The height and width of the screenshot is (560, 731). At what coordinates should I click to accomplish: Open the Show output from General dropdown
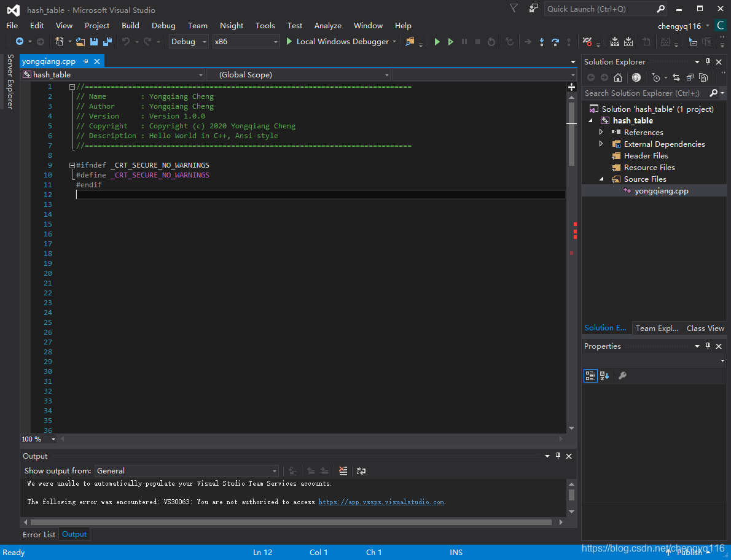tap(187, 470)
